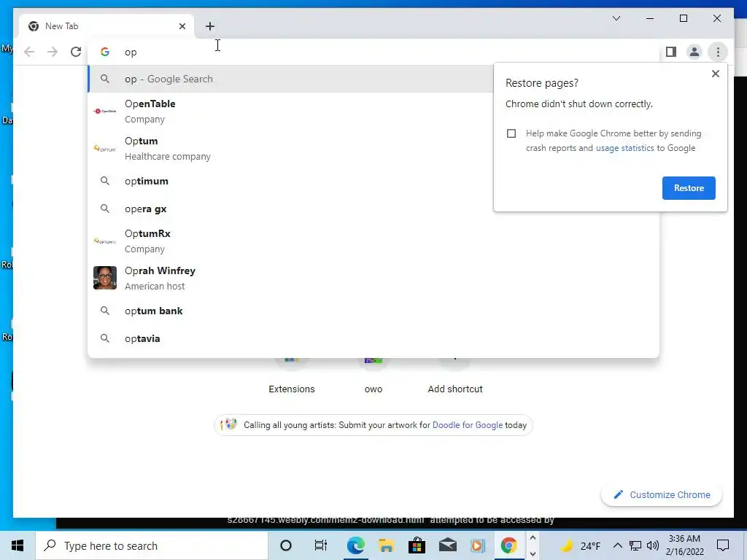The height and width of the screenshot is (560, 747).
Task: Select the 'optimum' search suggestion
Action: [290, 181]
